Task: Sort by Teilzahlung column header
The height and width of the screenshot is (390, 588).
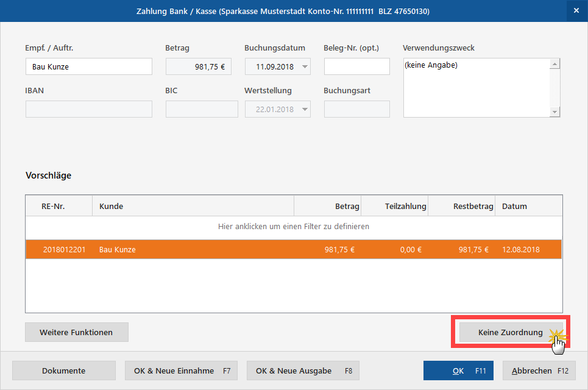Action: (394, 206)
